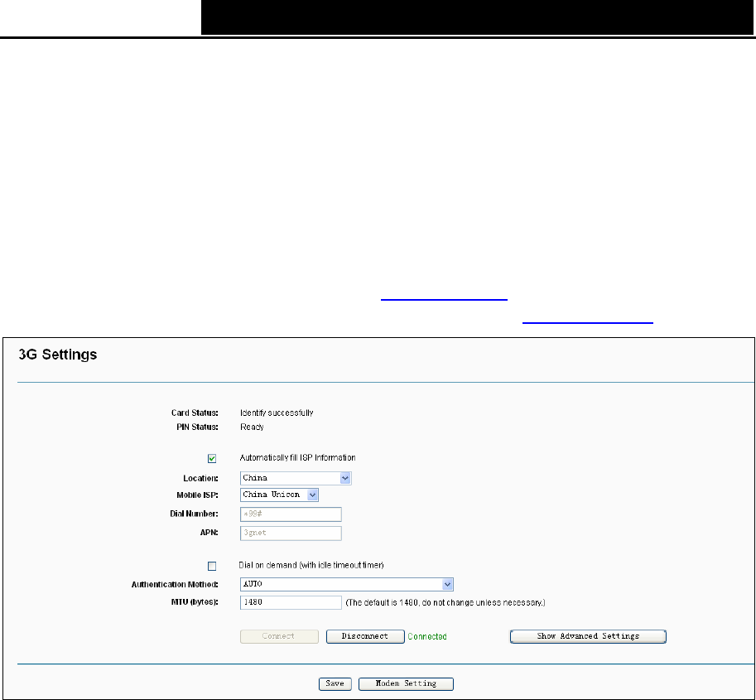Viewport: 756px width, 700px height.
Task: Click the Authentication Method label
Action: [175, 585]
